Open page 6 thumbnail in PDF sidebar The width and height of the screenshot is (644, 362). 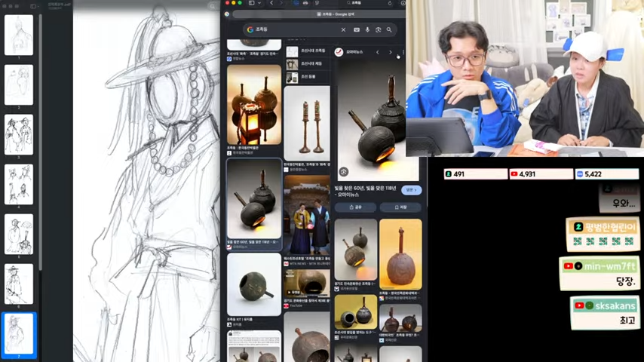tap(19, 284)
